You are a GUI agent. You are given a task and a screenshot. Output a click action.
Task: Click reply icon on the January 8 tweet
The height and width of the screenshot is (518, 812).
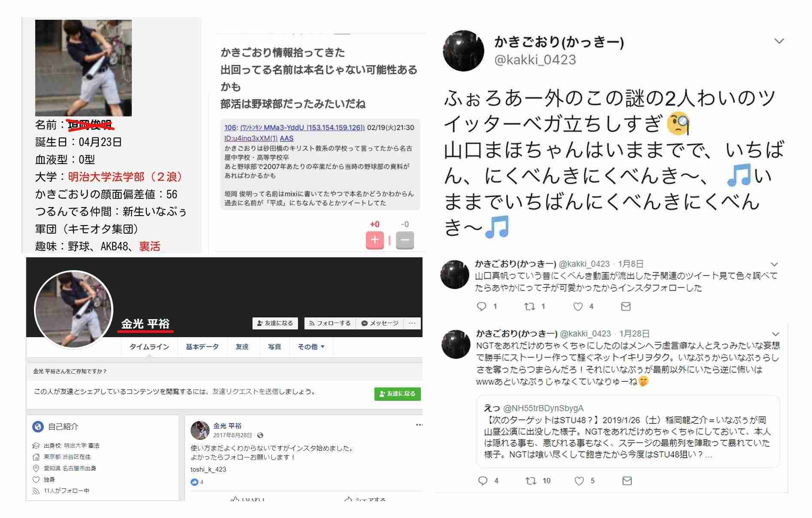tap(482, 306)
